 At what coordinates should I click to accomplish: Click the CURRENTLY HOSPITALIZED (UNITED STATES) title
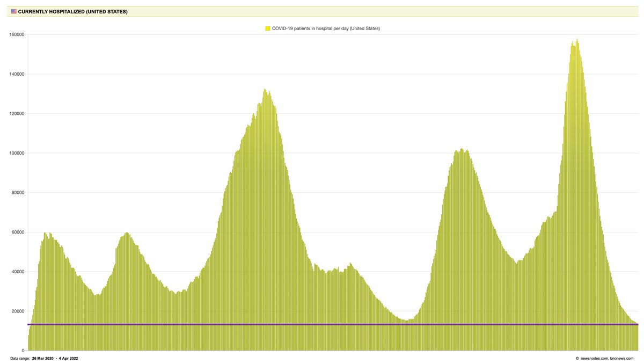73,11
